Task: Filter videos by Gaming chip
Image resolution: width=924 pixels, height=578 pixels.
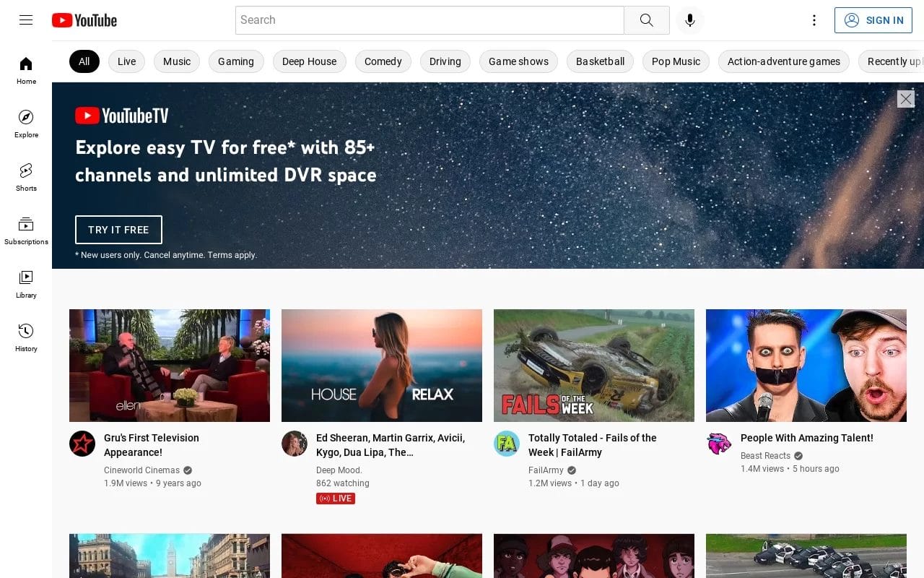Action: click(236, 61)
